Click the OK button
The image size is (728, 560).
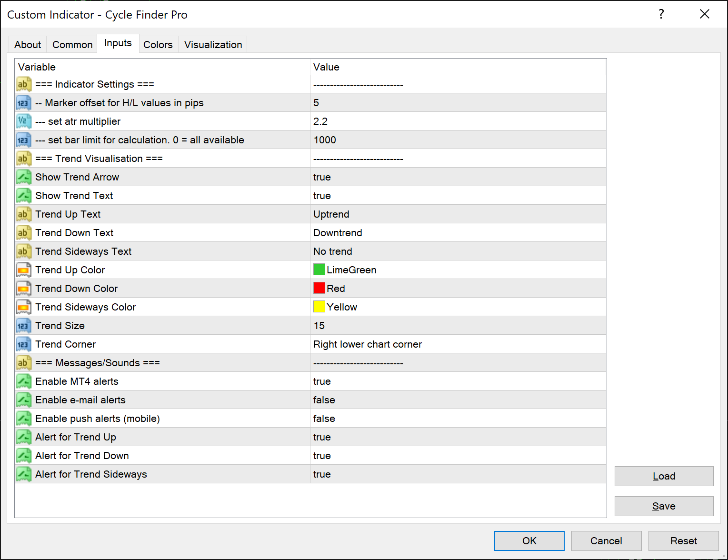529,541
